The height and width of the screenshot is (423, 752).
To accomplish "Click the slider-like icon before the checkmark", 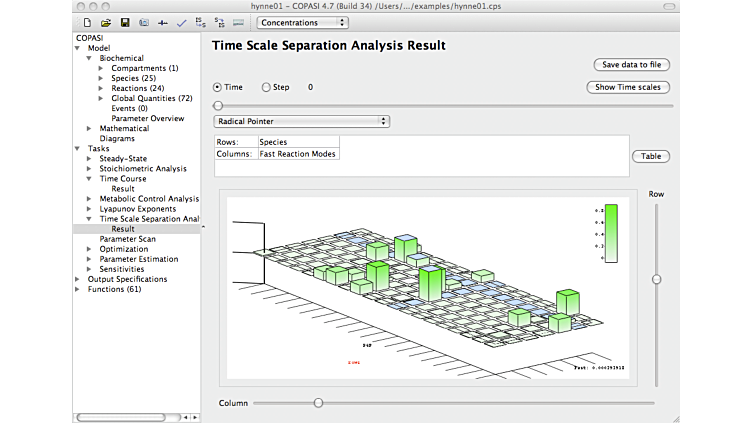I will [x=162, y=22].
